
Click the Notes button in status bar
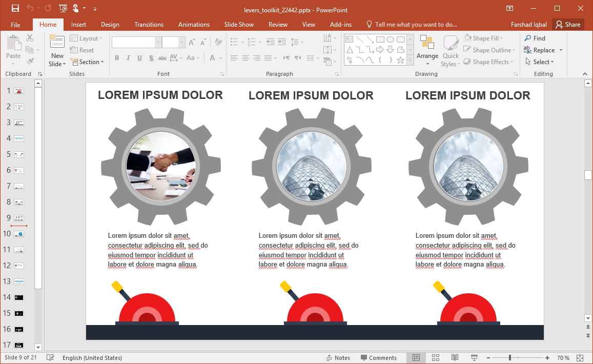(x=338, y=357)
